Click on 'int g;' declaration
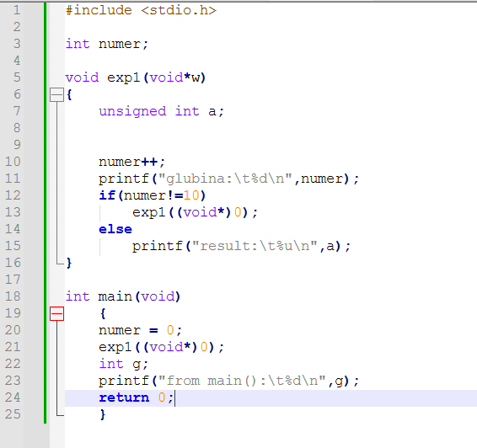 pyautogui.click(x=124, y=364)
